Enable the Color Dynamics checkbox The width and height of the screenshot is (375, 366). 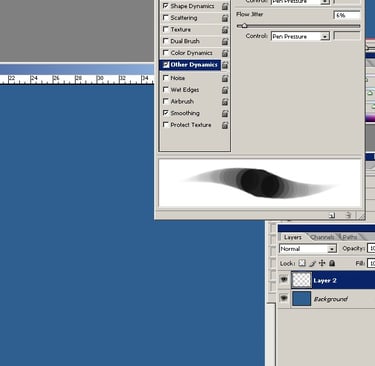coord(166,52)
